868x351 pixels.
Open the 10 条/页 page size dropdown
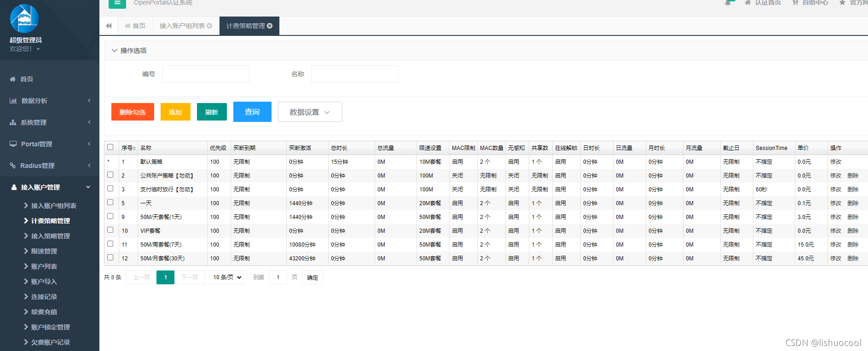pyautogui.click(x=227, y=277)
